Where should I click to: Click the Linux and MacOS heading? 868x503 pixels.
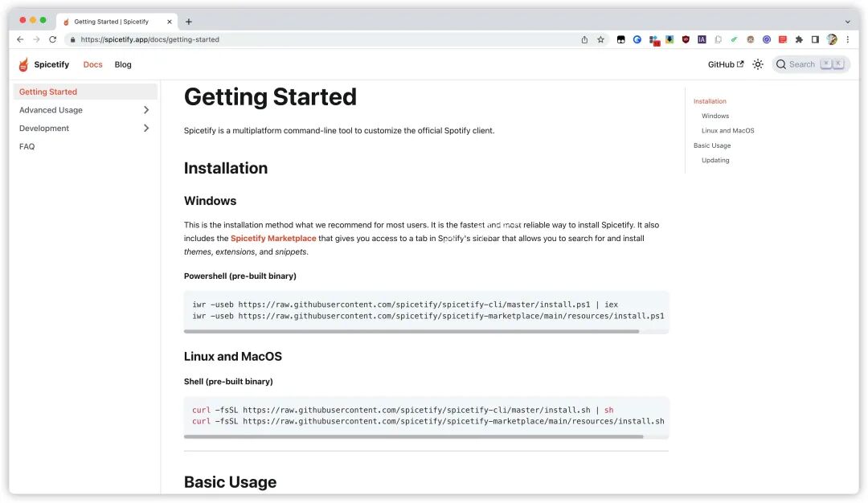click(233, 357)
